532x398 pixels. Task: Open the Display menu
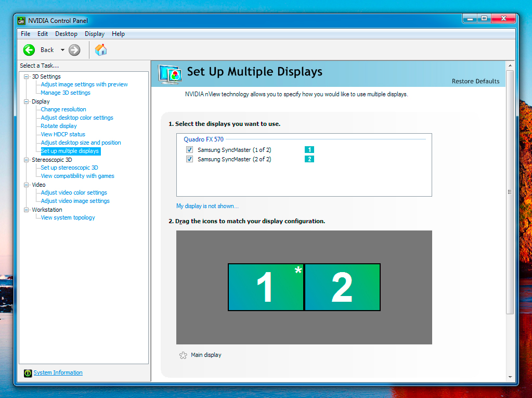pos(95,34)
